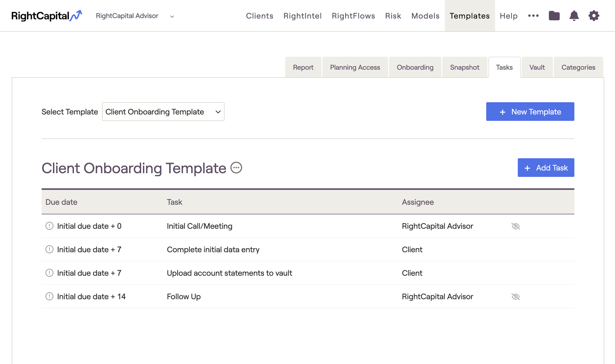Click the Due date column header
615x364 pixels.
(61, 202)
